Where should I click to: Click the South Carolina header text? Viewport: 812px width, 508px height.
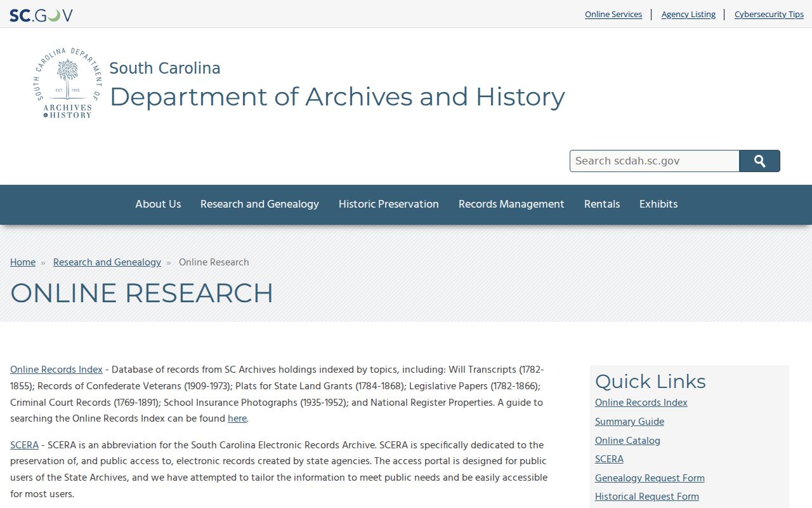click(165, 68)
